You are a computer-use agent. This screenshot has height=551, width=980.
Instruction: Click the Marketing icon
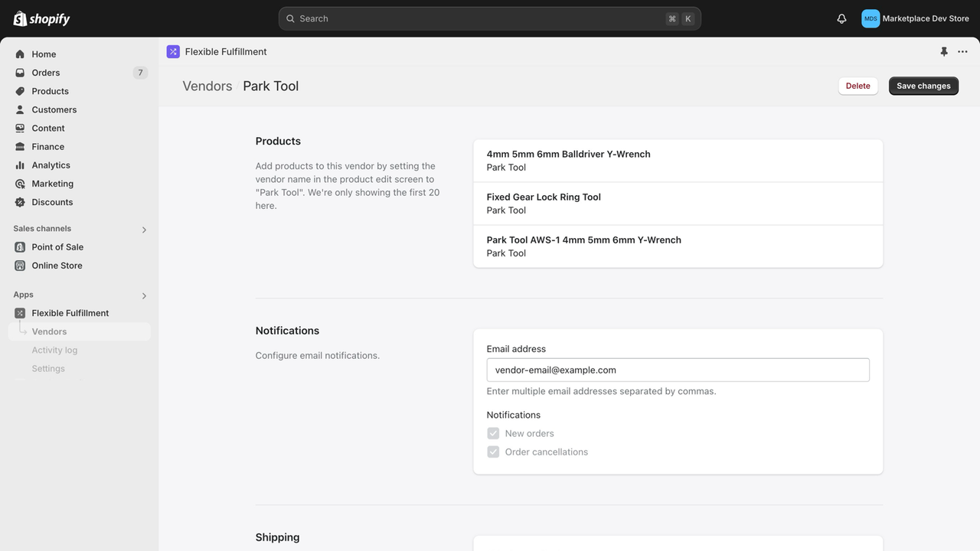click(x=20, y=183)
